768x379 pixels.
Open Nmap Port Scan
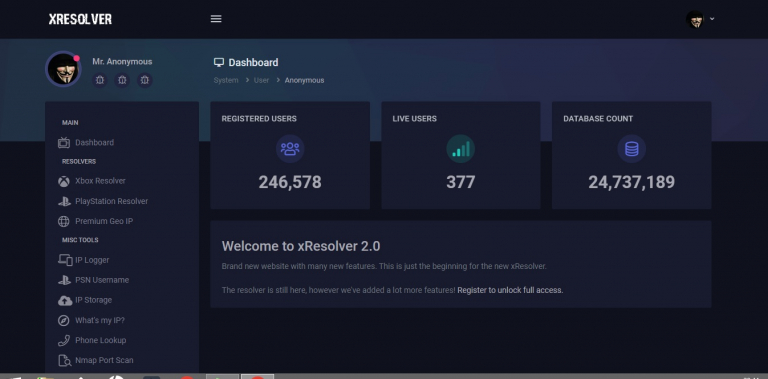click(x=104, y=360)
